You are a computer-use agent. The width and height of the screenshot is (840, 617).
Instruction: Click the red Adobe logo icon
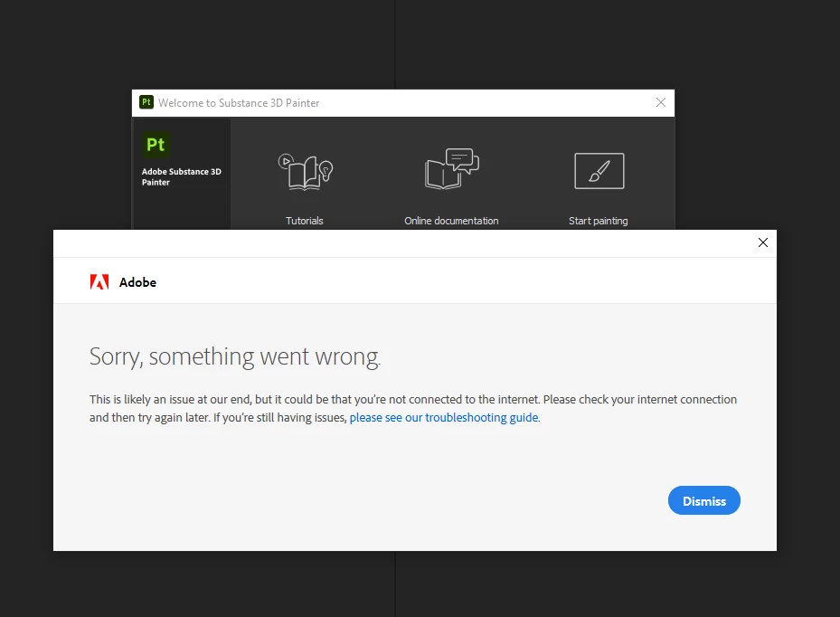click(99, 282)
